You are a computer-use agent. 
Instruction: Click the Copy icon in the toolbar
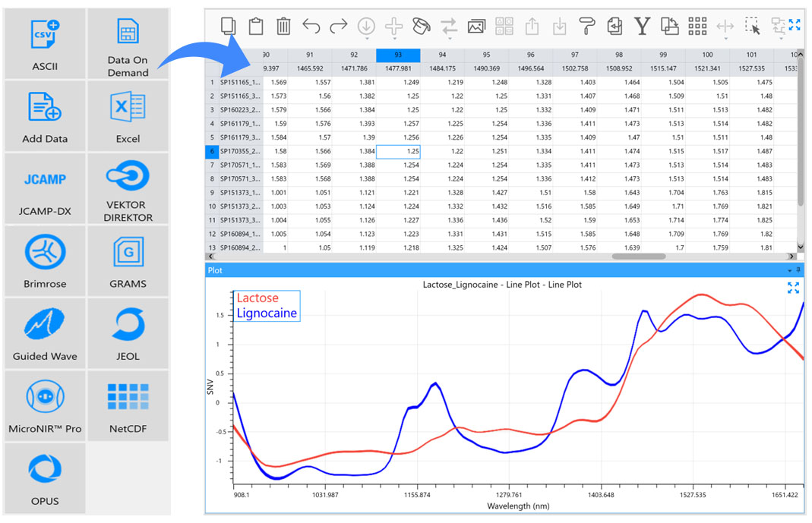(x=229, y=26)
